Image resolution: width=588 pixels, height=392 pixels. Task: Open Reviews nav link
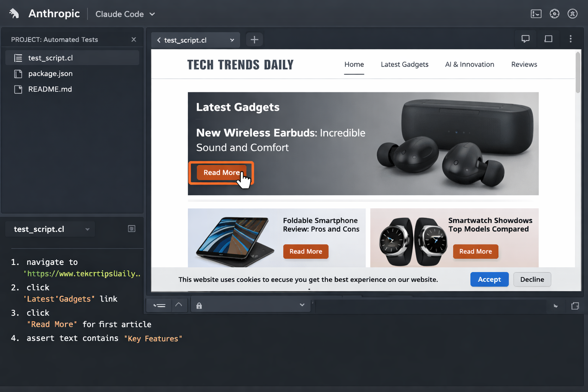tap(524, 64)
